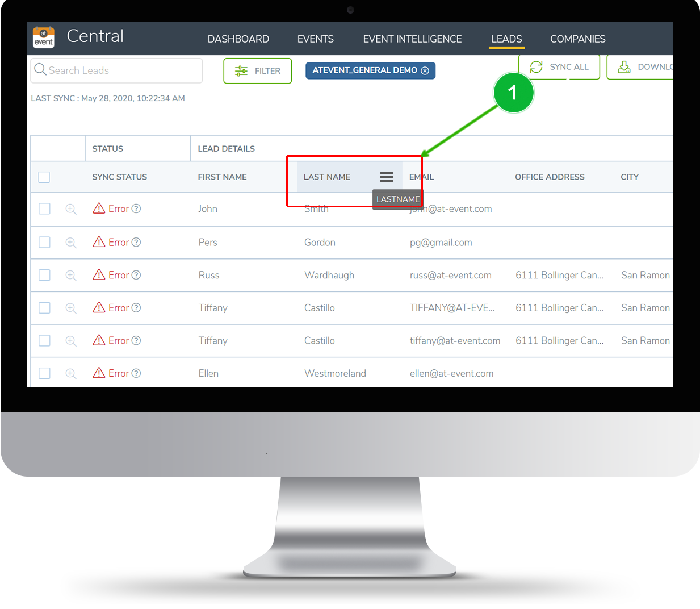700x609 pixels.
Task: Click the error warning icon in Ellen's row
Action: pyautogui.click(x=99, y=372)
